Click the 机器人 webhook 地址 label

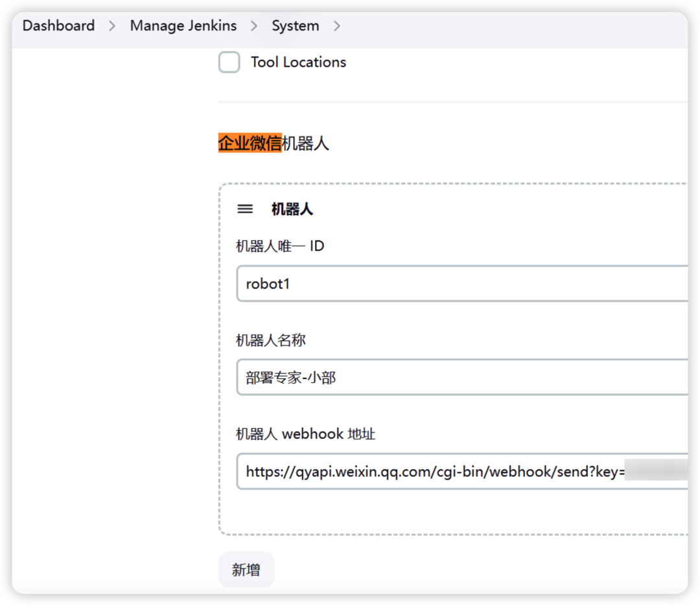click(305, 434)
